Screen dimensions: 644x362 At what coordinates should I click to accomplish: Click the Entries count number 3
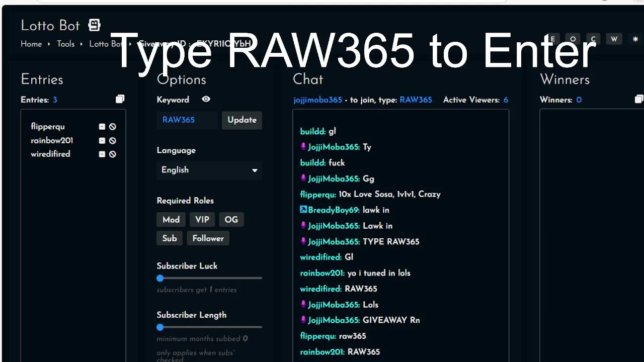(x=55, y=100)
